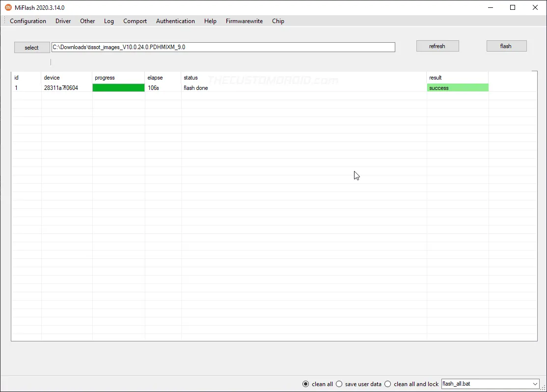Open the Authentication menu

coord(175,21)
